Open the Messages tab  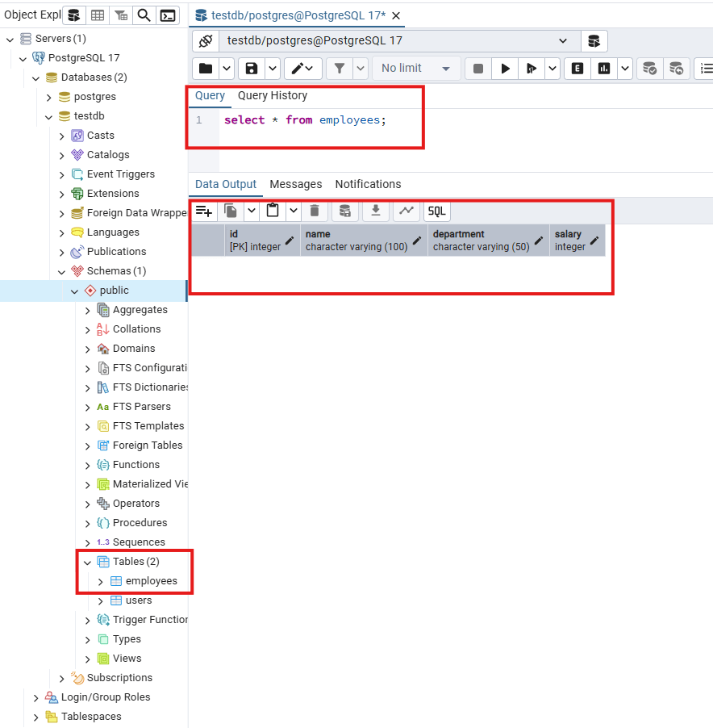point(296,184)
